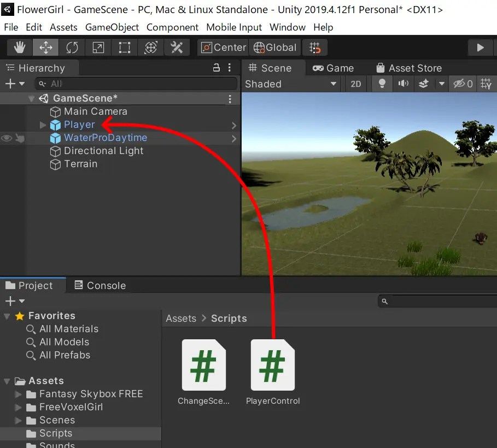Image resolution: width=497 pixels, height=448 pixels.
Task: Start Play mode
Action: pyautogui.click(x=481, y=48)
